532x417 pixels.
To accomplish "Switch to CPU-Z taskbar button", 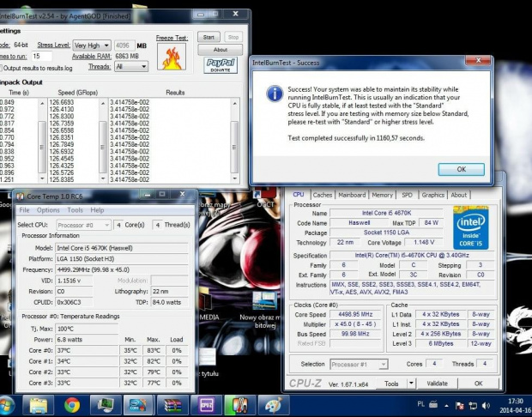I will pyautogui.click(x=206, y=405).
